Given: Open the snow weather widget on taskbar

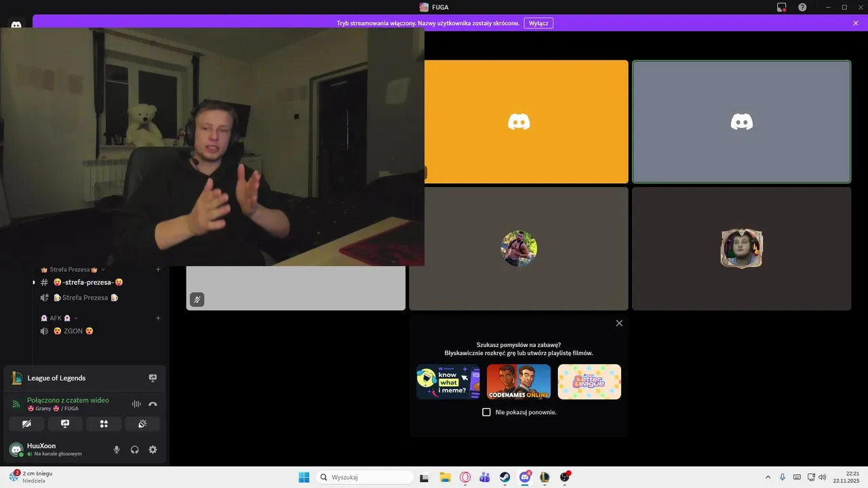Looking at the screenshot, I should point(31,477).
